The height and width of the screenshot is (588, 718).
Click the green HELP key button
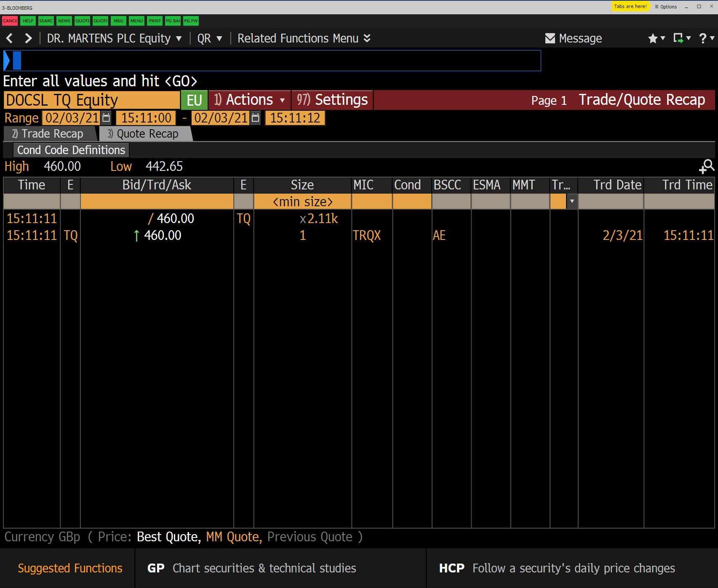pos(28,21)
